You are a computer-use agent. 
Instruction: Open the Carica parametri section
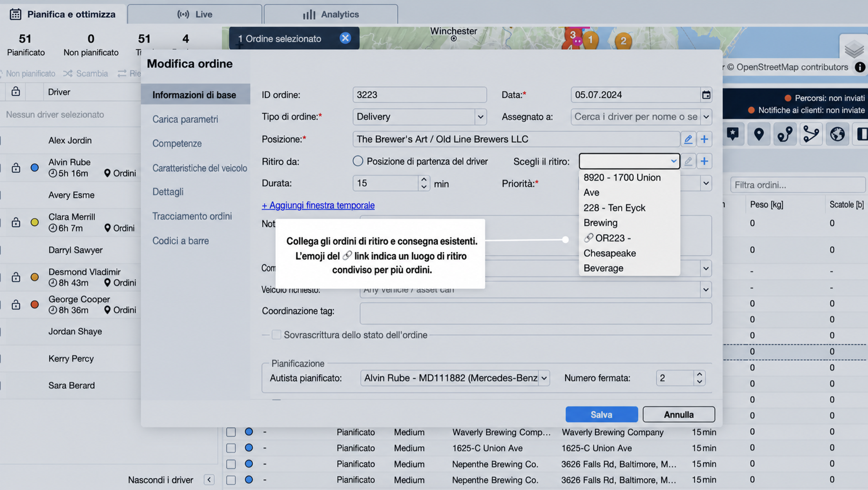tap(185, 119)
